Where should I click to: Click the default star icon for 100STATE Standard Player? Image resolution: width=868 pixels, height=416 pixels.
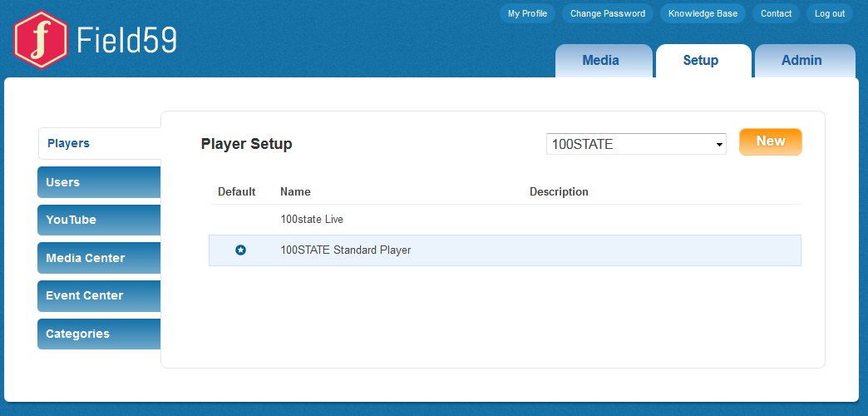click(240, 250)
